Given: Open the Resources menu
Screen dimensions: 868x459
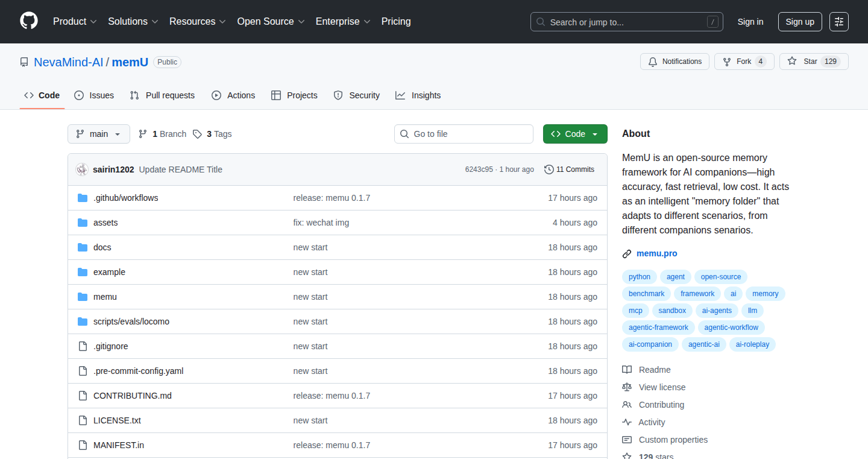Looking at the screenshot, I should (198, 22).
